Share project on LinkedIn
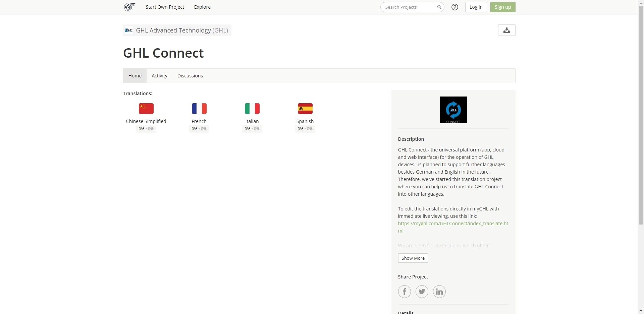644x314 pixels. tap(439, 292)
